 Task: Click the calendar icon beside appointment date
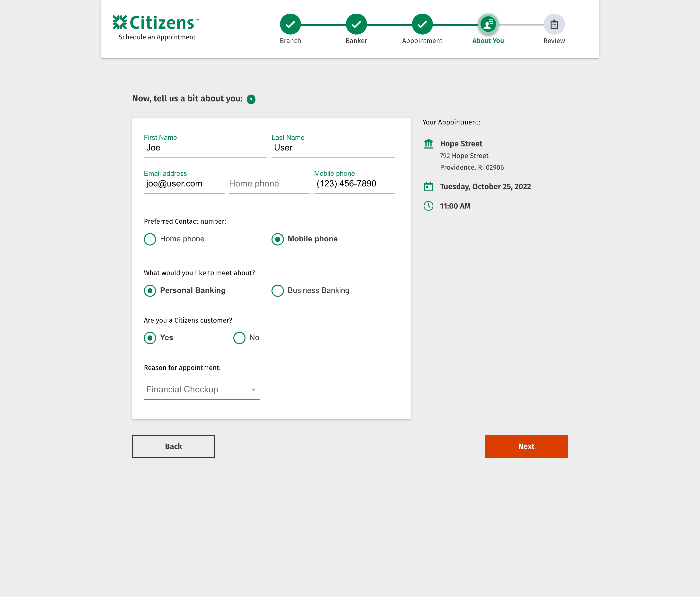point(428,186)
